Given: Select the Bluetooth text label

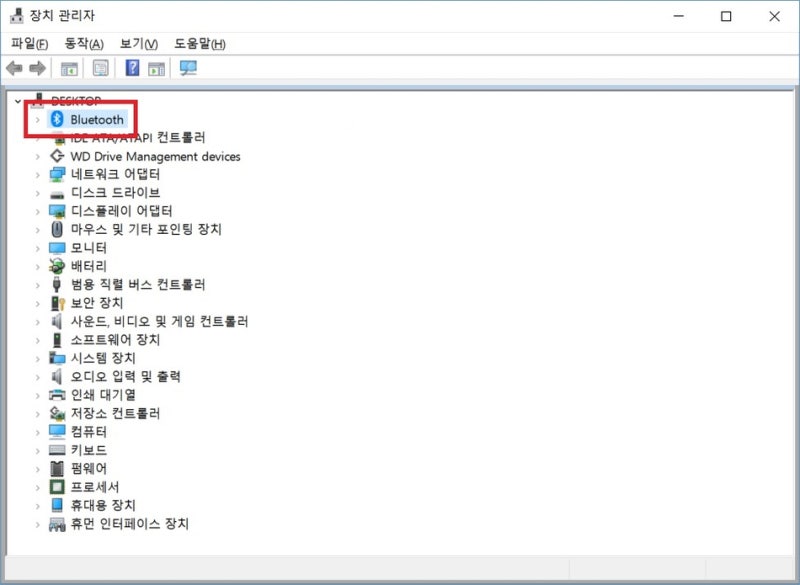Looking at the screenshot, I should [97, 119].
